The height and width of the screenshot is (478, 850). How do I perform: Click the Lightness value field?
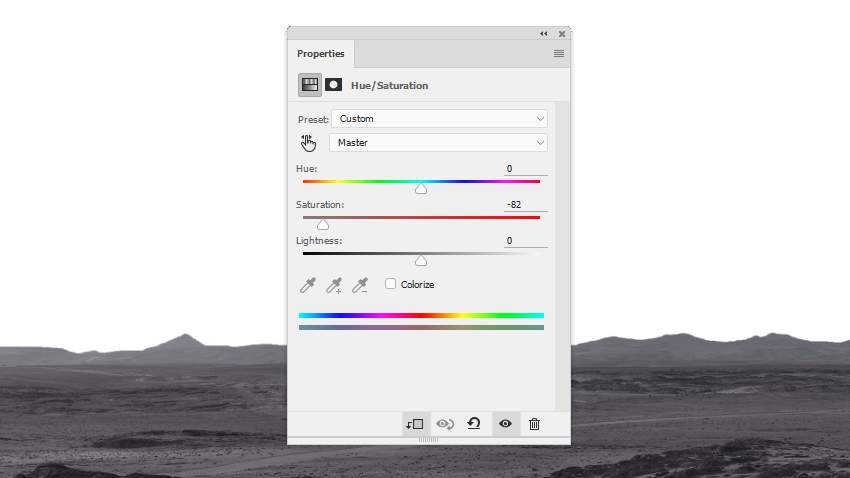(x=525, y=241)
